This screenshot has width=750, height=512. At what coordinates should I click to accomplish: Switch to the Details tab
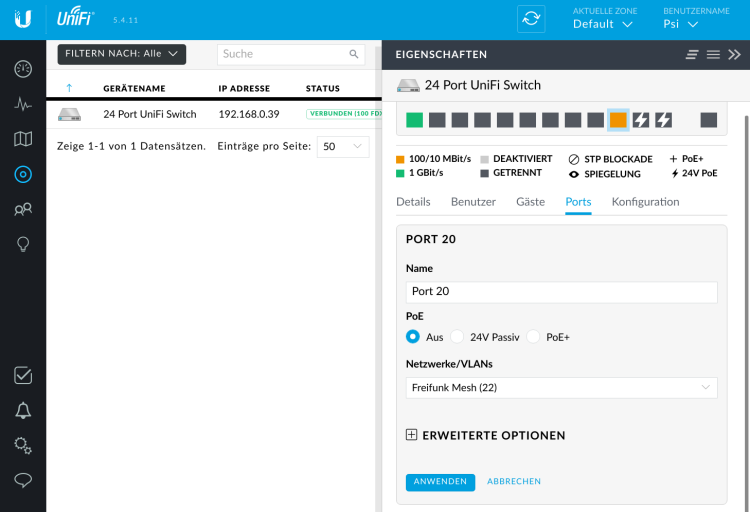(x=413, y=202)
